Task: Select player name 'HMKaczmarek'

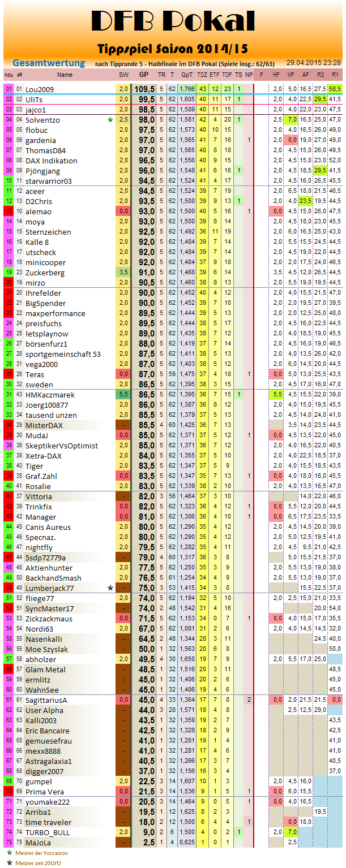Action: point(50,395)
